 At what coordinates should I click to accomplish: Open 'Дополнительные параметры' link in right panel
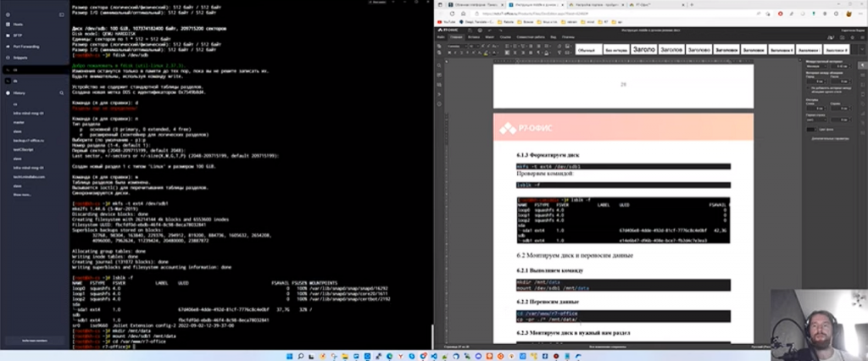pos(830,138)
